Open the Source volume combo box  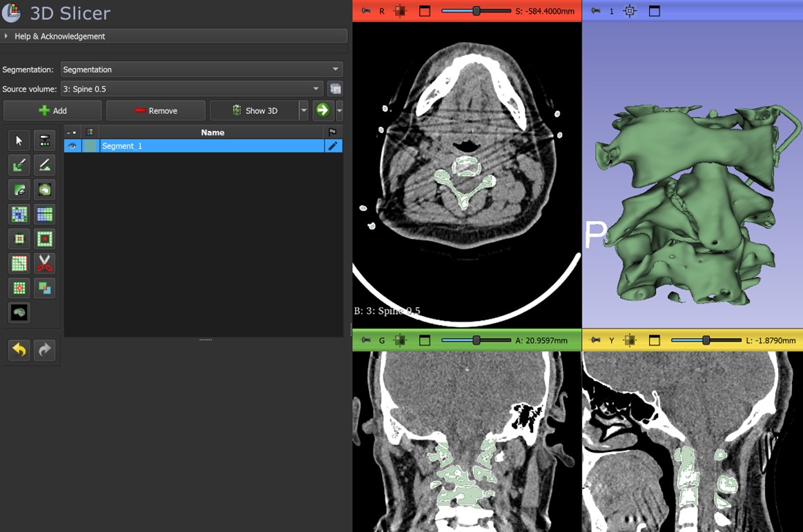(x=192, y=89)
